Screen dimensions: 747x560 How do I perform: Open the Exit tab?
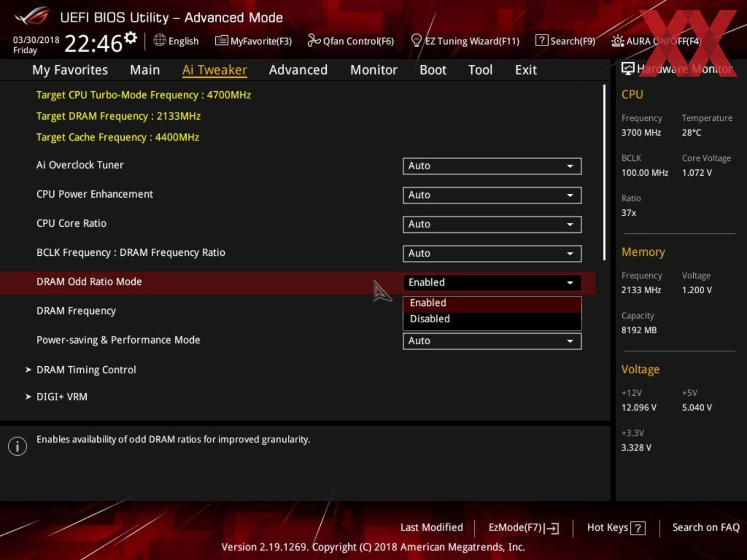click(526, 70)
